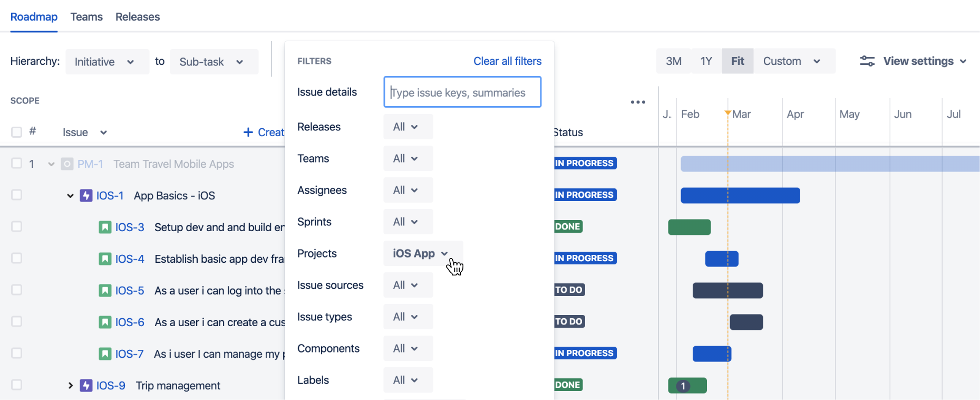Focus the Issue details search field
980x400 pixels.
click(462, 92)
